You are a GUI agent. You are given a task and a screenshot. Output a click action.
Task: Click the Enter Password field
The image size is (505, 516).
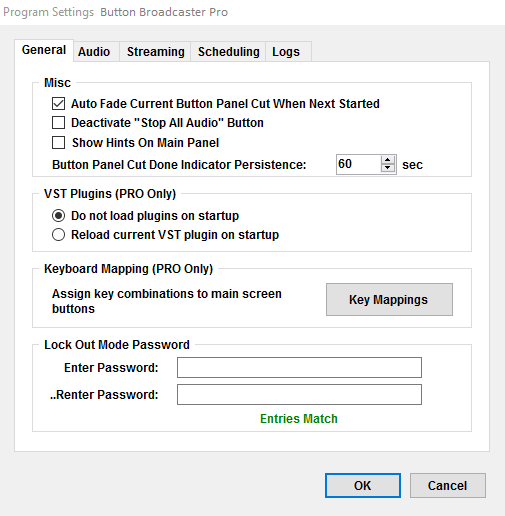pos(299,367)
